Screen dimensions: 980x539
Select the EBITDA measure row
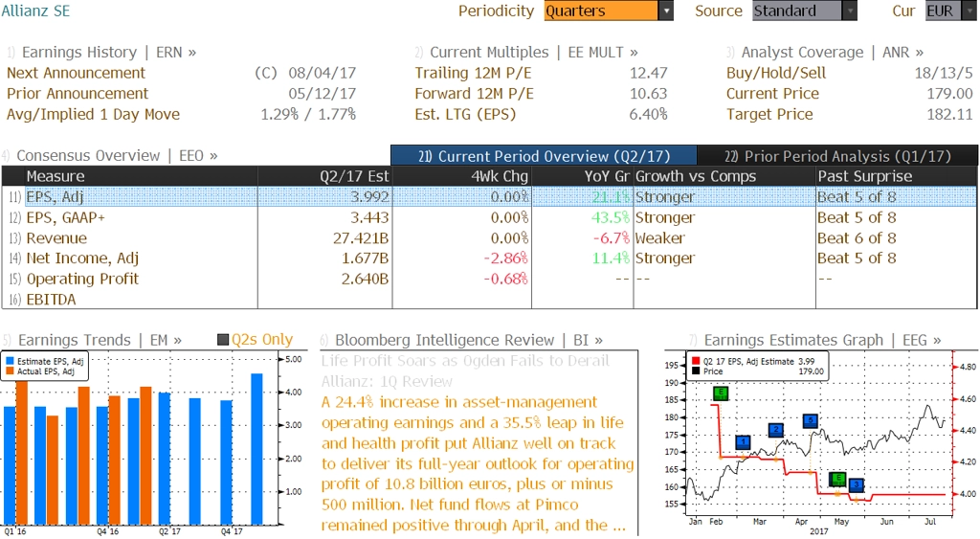click(489, 300)
